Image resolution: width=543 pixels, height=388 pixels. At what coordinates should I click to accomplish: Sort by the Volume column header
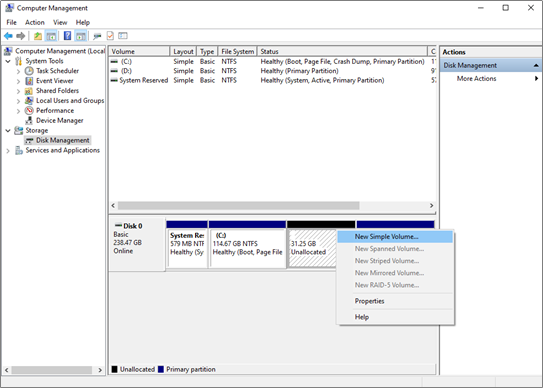click(139, 52)
